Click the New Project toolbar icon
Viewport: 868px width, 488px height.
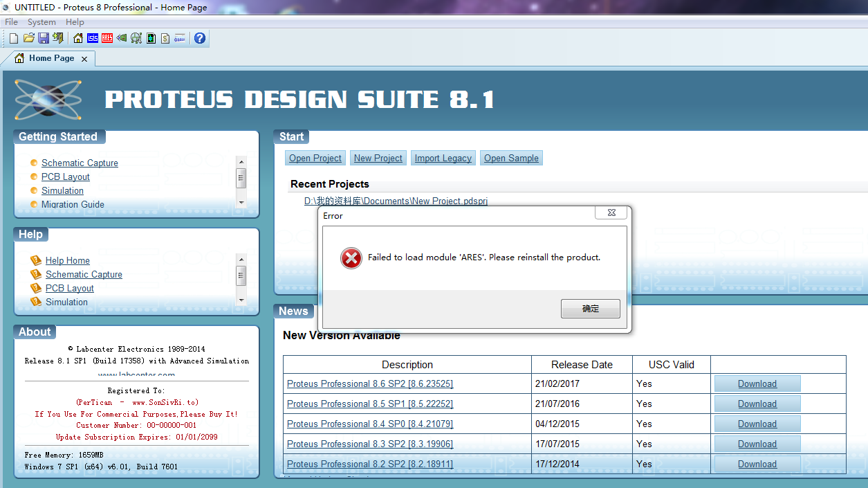pos(14,38)
